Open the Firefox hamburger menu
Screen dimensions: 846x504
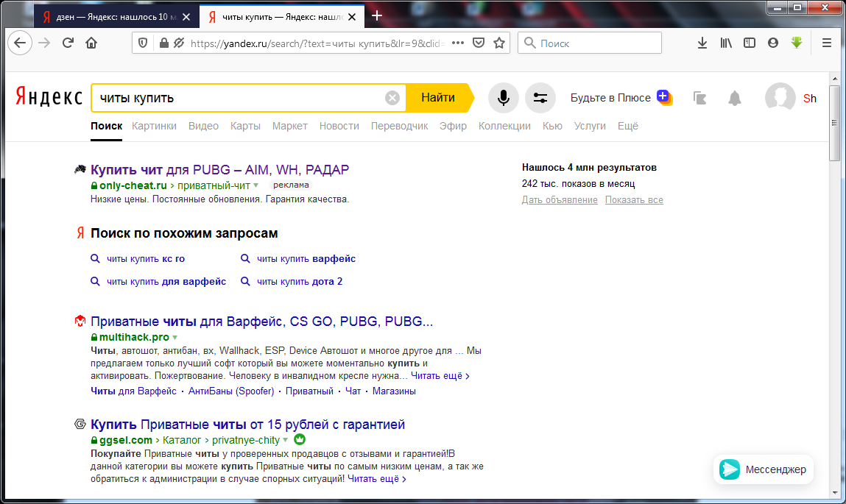coord(827,43)
